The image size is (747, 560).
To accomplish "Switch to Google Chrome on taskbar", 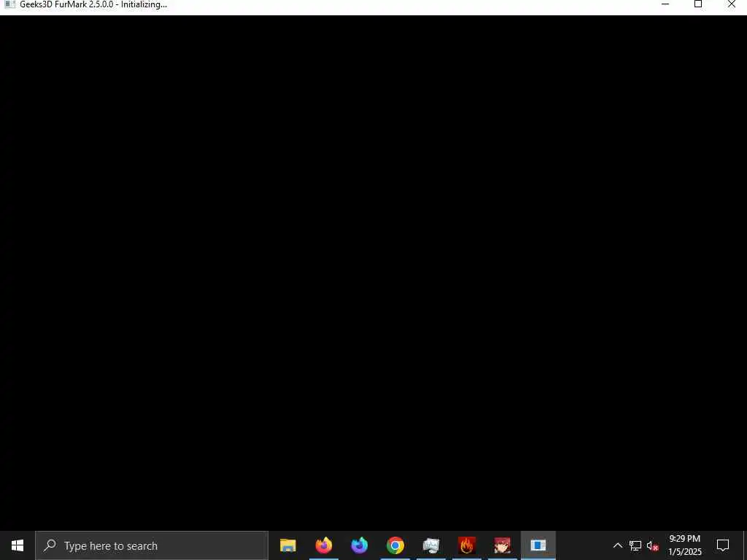I will (x=395, y=545).
